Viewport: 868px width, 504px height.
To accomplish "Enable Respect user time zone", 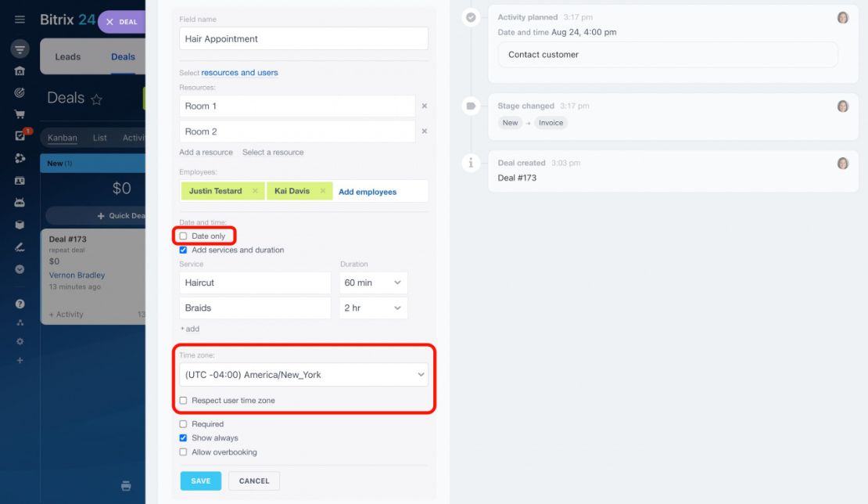I will click(183, 401).
